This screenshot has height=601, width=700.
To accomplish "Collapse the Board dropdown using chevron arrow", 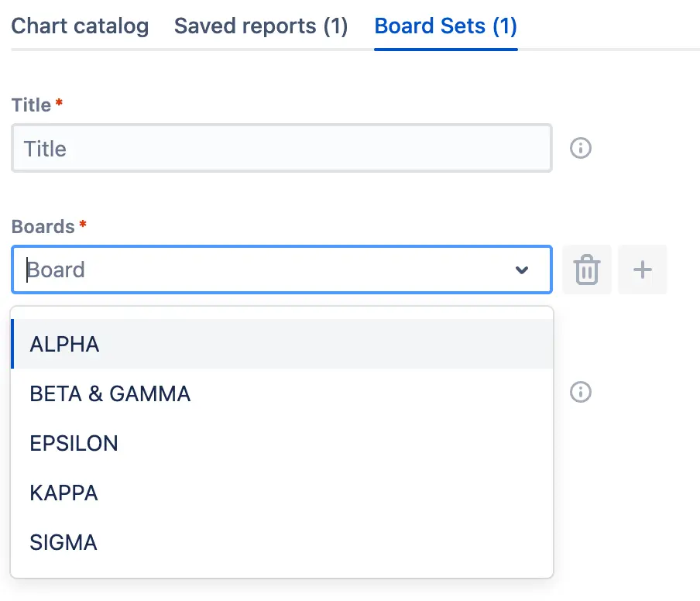I will [x=521, y=270].
